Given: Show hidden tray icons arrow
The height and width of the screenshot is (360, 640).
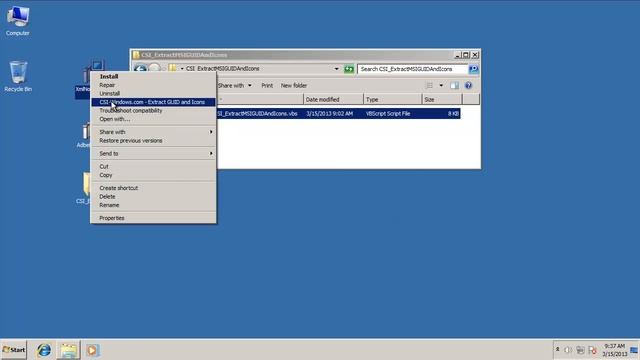Looking at the screenshot, I should tap(558, 350).
